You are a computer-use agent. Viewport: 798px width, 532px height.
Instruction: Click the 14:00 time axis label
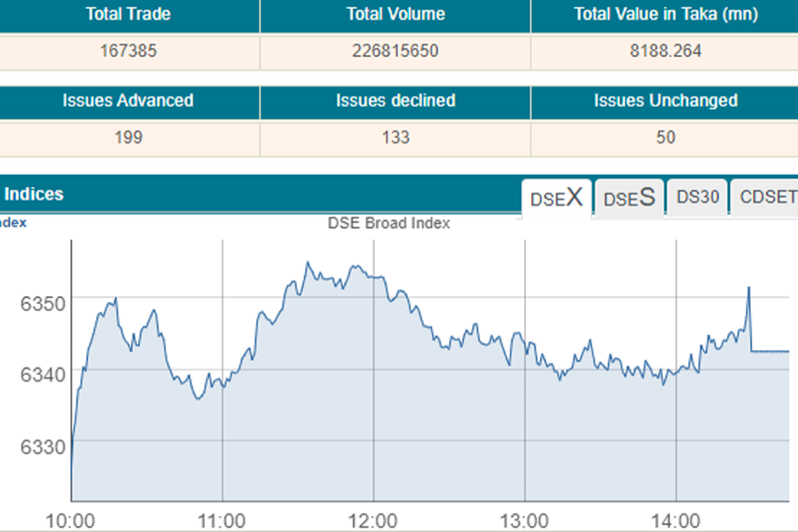point(677,519)
